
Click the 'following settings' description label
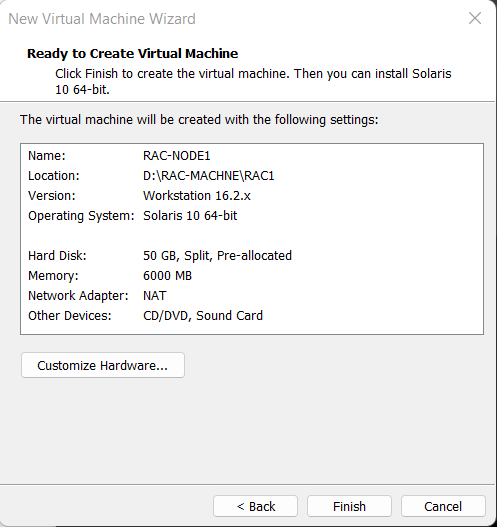point(199,120)
